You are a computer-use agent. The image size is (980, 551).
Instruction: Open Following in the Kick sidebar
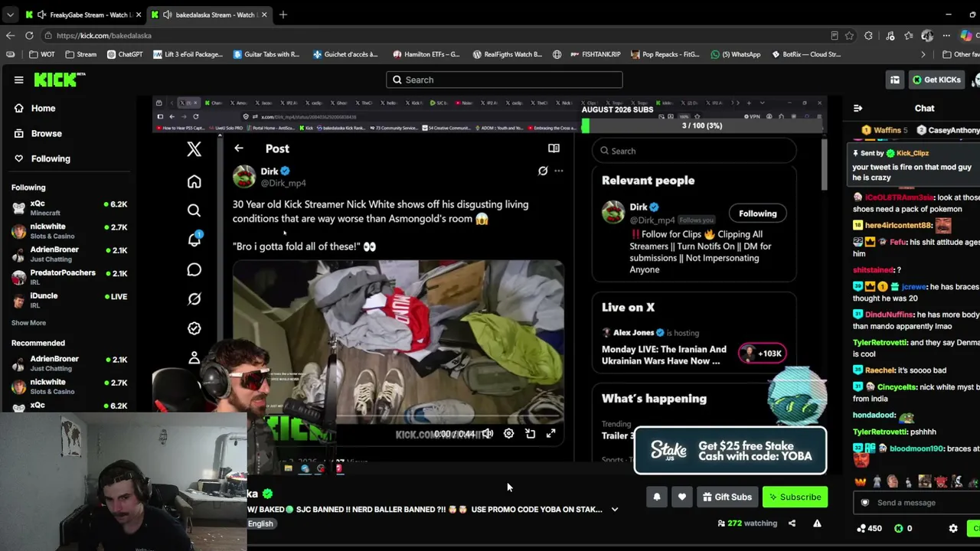coord(51,158)
